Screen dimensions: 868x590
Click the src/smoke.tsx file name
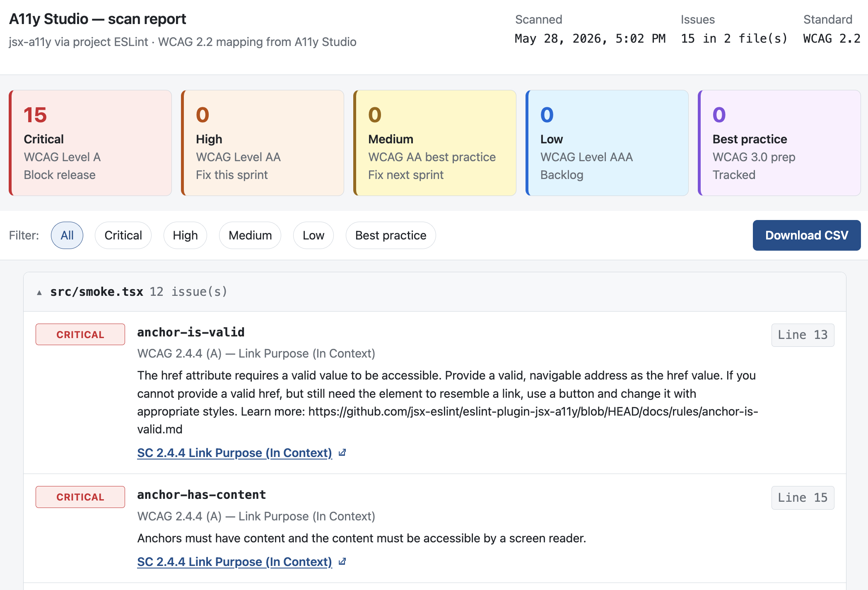[96, 292]
